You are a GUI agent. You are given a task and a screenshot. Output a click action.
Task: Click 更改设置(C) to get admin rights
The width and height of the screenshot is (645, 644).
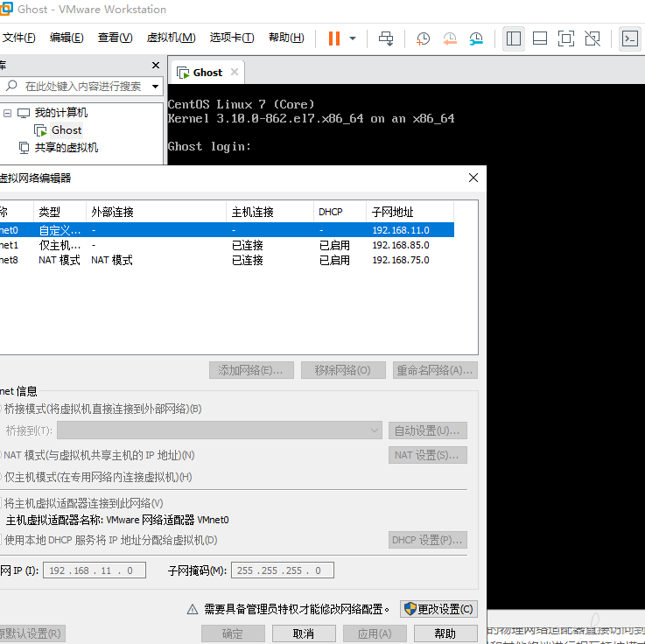pyautogui.click(x=439, y=609)
